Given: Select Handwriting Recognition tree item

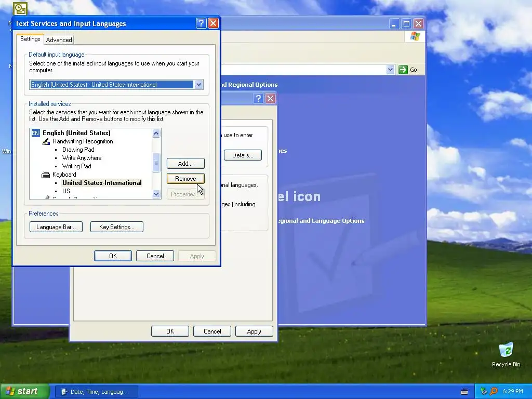Looking at the screenshot, I should [83, 141].
